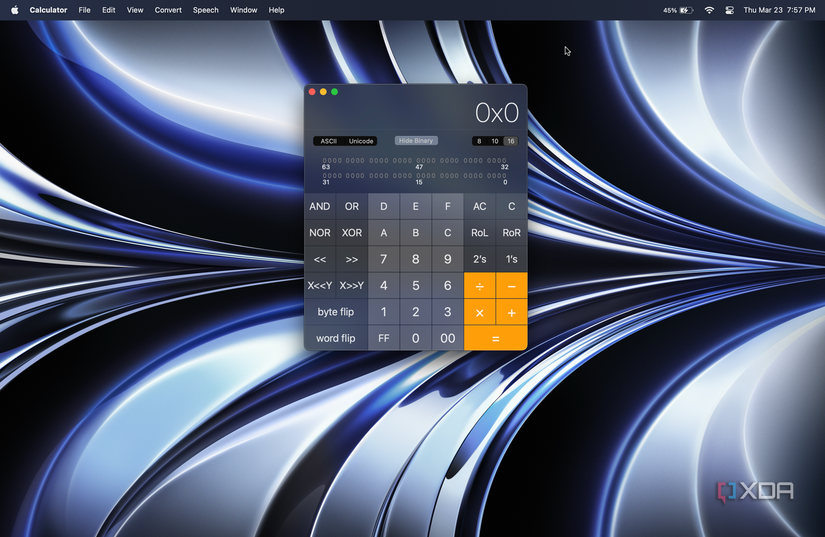Image resolution: width=825 pixels, height=537 pixels.
Task: Click the multiply operator key
Action: pos(480,312)
